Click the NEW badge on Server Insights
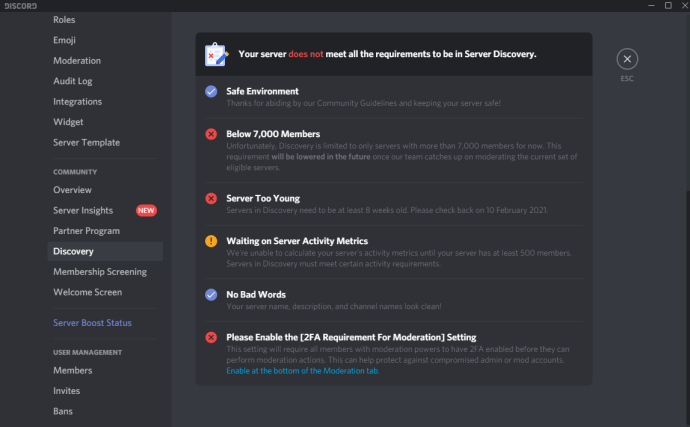 [x=146, y=210]
